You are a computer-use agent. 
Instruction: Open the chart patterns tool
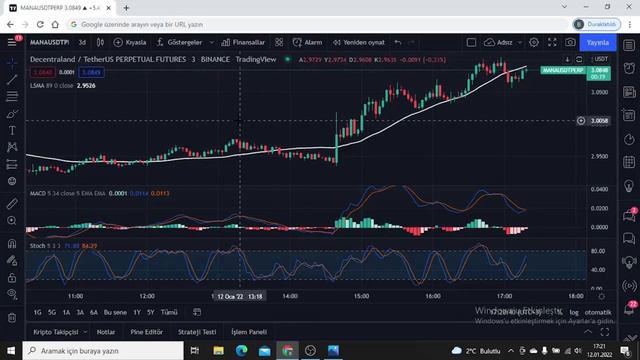pyautogui.click(x=12, y=147)
